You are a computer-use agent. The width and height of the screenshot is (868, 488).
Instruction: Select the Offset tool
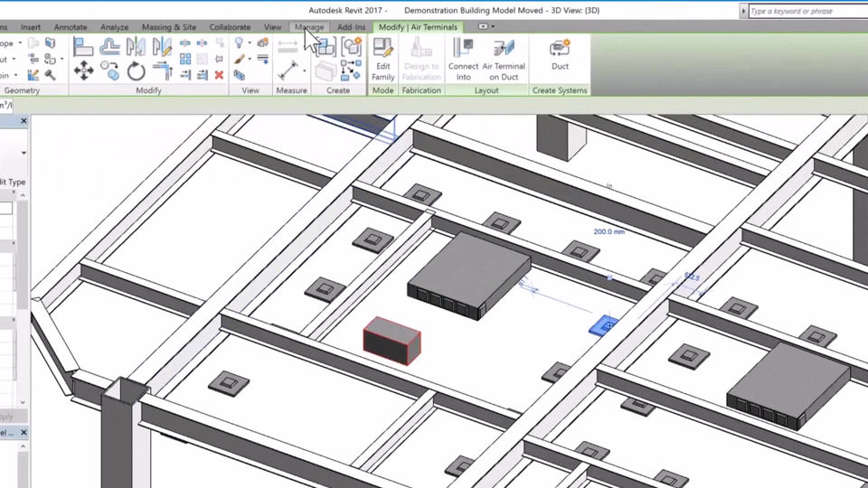coord(109,47)
